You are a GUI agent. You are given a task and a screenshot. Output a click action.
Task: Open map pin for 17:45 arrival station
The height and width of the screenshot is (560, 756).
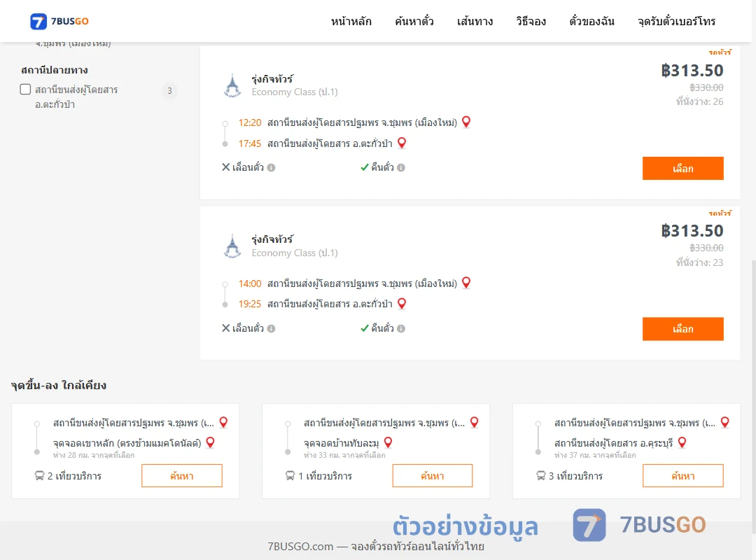(402, 143)
